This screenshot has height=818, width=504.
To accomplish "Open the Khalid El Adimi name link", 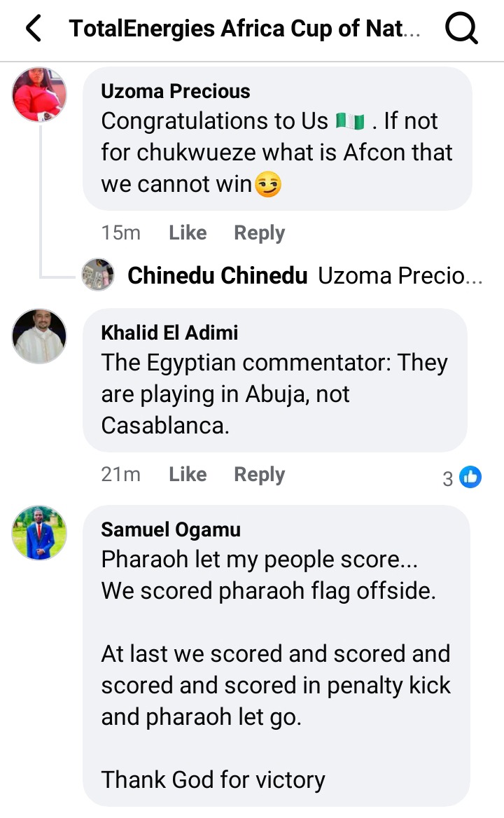I will coord(169,333).
